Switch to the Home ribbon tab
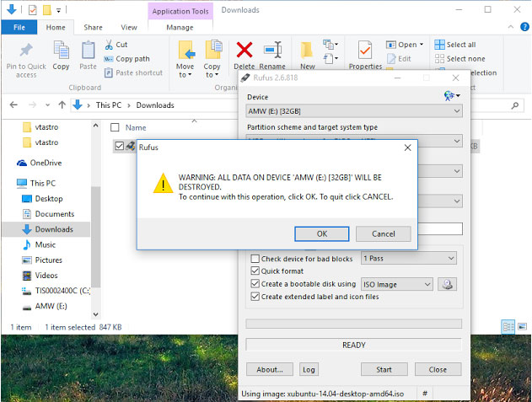 coord(56,28)
